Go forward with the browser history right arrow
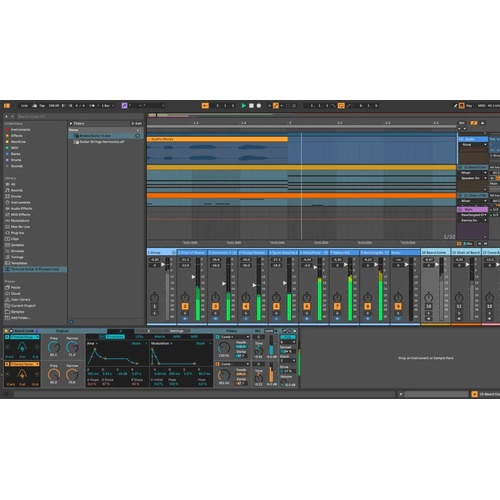 click(12, 116)
